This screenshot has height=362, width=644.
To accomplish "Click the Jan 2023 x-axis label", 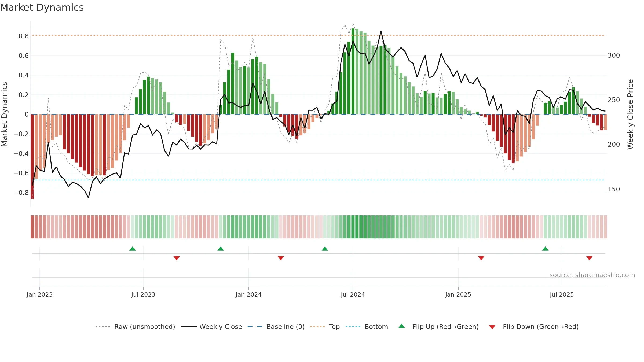I will click(40, 294).
